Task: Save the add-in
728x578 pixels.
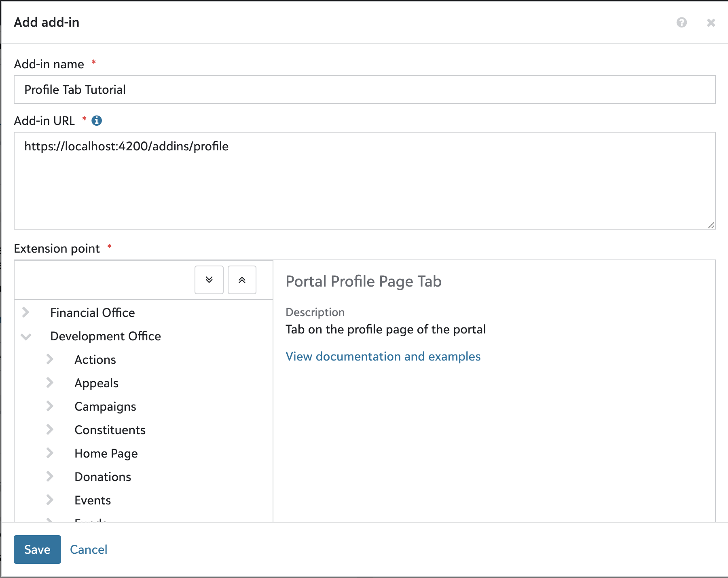Action: (37, 549)
